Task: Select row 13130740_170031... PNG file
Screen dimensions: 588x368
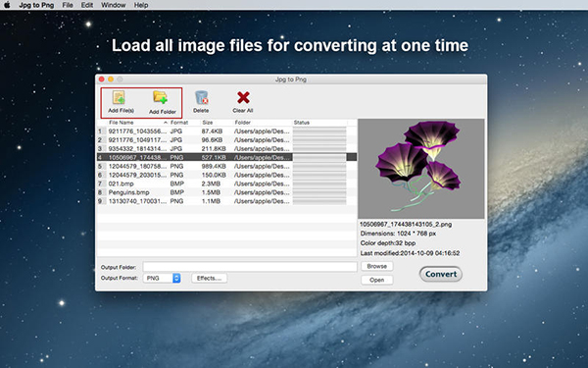Action: pyautogui.click(x=227, y=201)
